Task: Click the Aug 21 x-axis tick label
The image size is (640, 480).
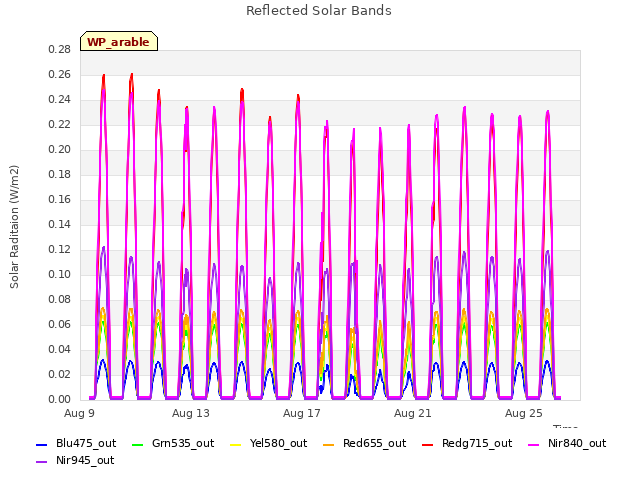Action: coord(413,413)
